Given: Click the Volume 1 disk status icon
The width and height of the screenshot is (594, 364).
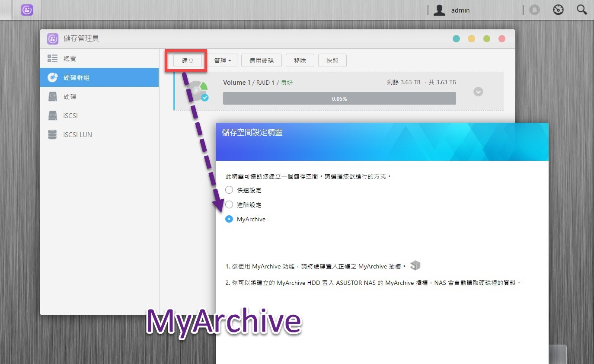Looking at the screenshot, I should point(199,91).
